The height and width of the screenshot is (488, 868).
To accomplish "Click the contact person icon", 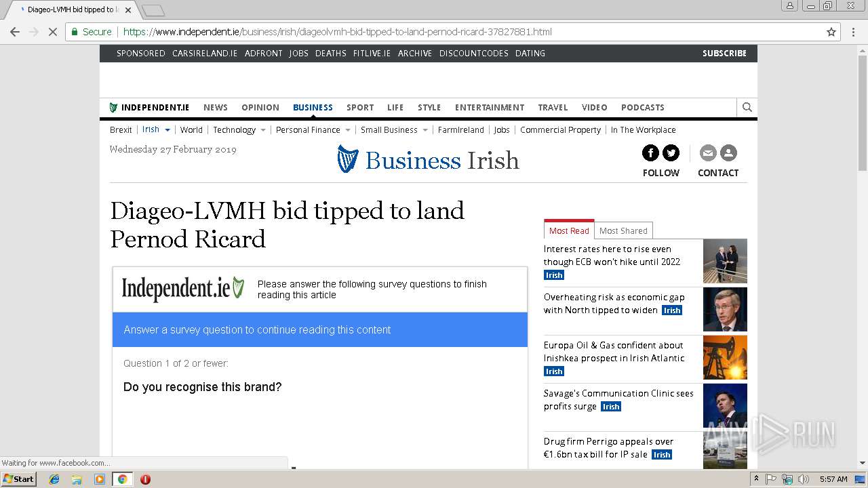I will (x=728, y=153).
